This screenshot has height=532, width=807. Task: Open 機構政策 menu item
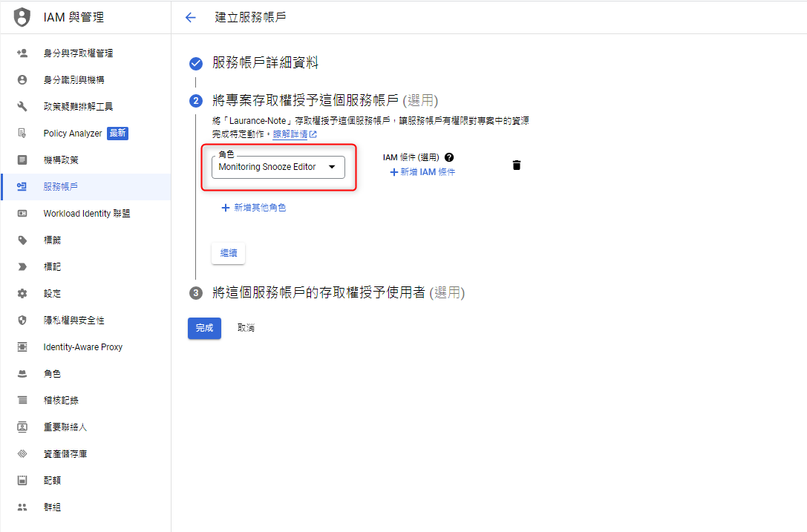[86, 160]
